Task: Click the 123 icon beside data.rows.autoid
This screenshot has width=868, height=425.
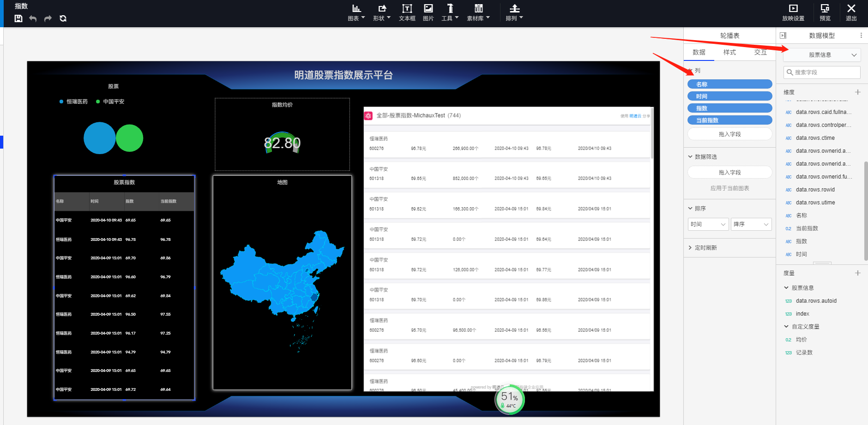Action: click(x=789, y=301)
